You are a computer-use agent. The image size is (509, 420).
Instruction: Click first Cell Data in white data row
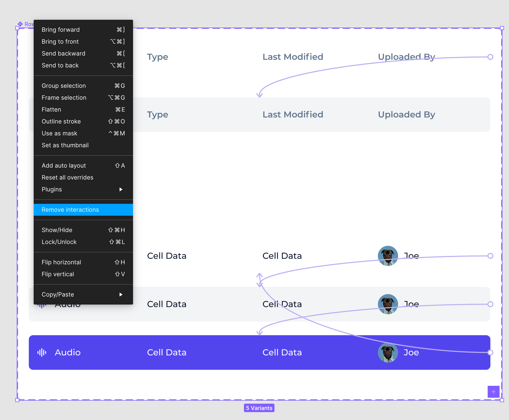point(167,256)
